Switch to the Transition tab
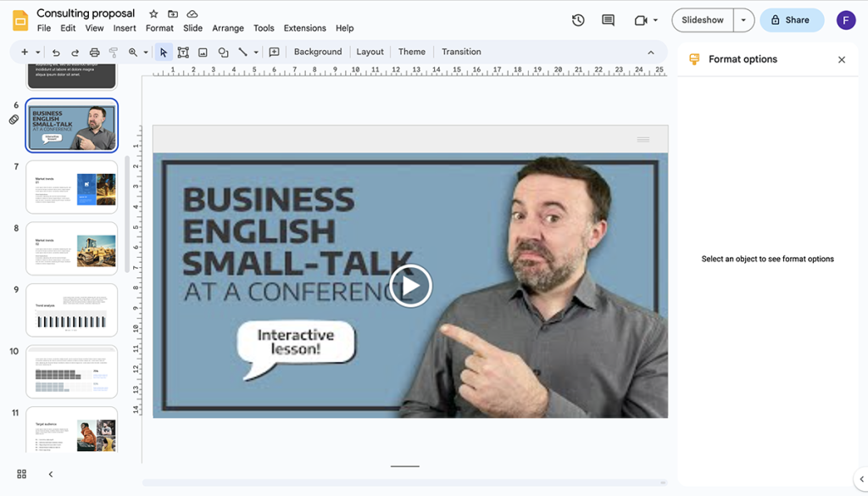Screen dimensions: 868x496 [x=460, y=52]
